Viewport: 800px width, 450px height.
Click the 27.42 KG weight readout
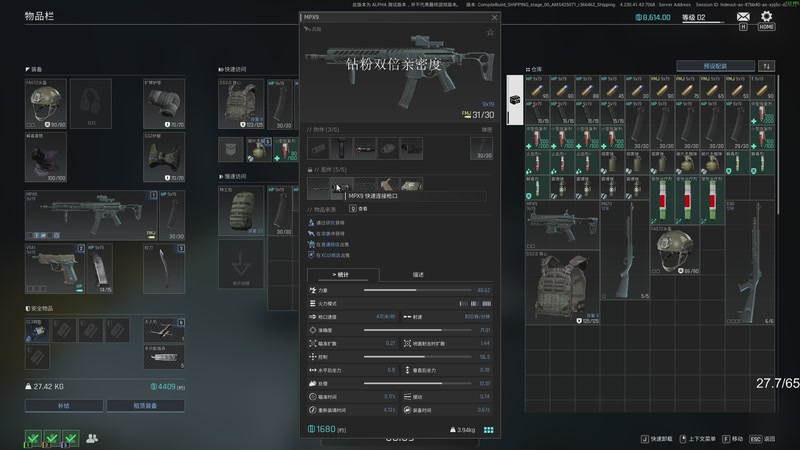point(44,387)
